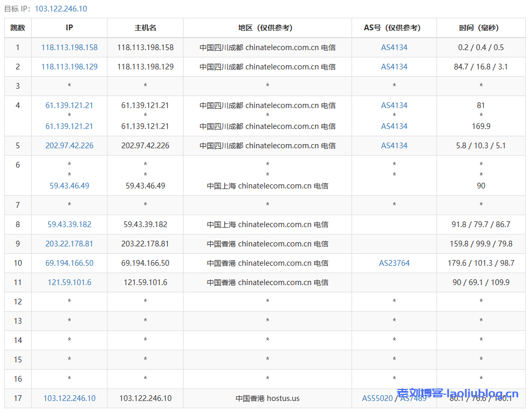The image size is (532, 413).
Task: Click the AS4134 link in the hop 1 row
Action: click(x=394, y=48)
